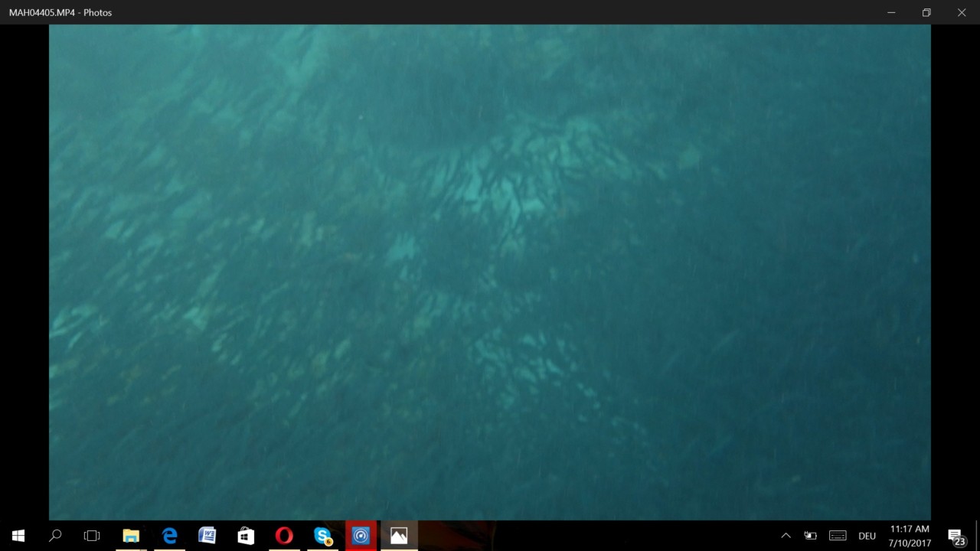The width and height of the screenshot is (980, 551).
Task: Expand hidden system tray icons
Action: click(786, 536)
